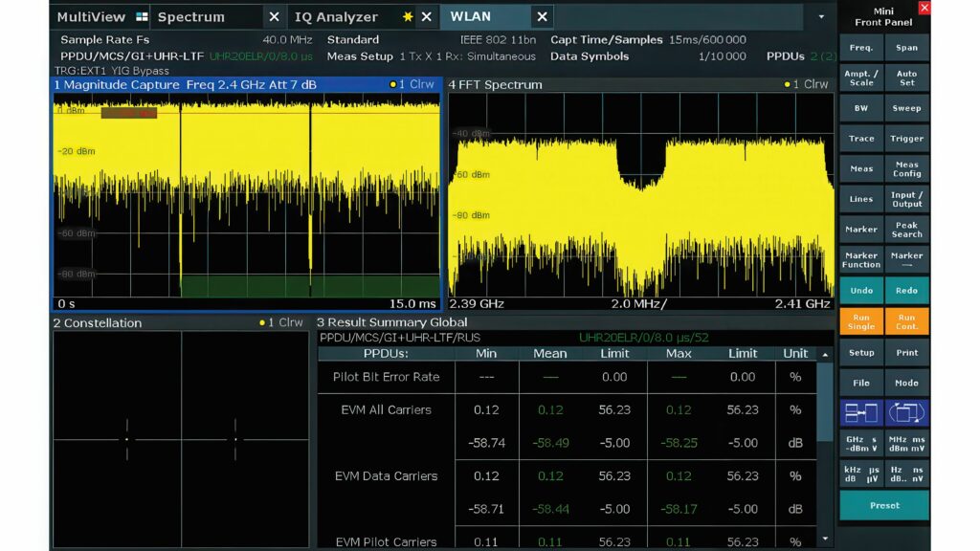
Task: Click the split-window layout icon
Action: [x=861, y=413]
